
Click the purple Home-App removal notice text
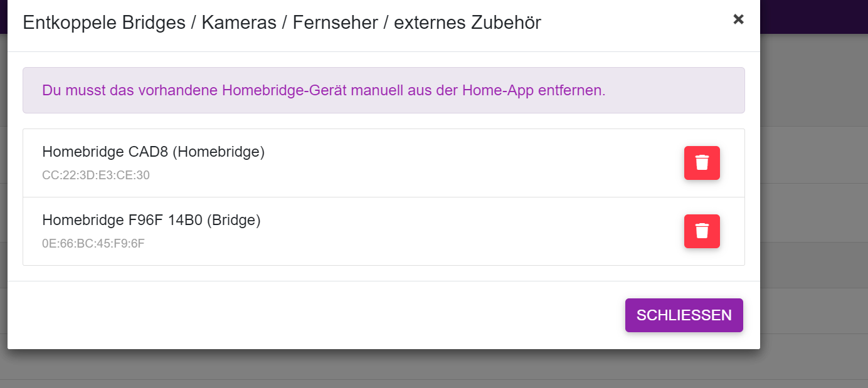324,90
